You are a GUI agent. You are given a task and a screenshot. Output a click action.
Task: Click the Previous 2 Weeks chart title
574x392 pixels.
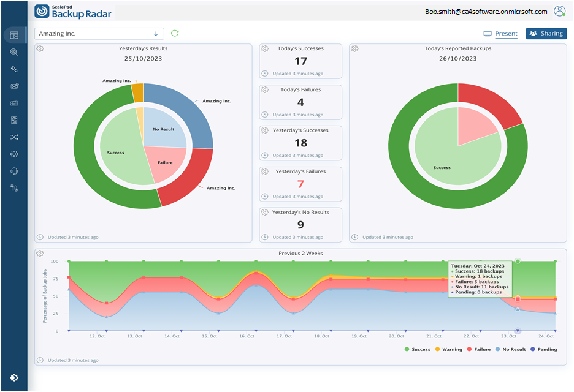tap(300, 254)
